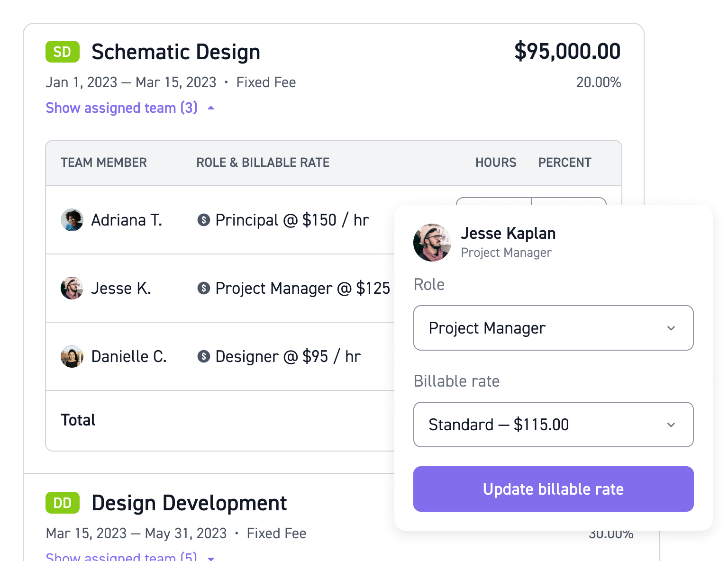Image resolution: width=728 pixels, height=561 pixels.
Task: Click Adriana T.'s avatar photo
Action: (x=72, y=220)
